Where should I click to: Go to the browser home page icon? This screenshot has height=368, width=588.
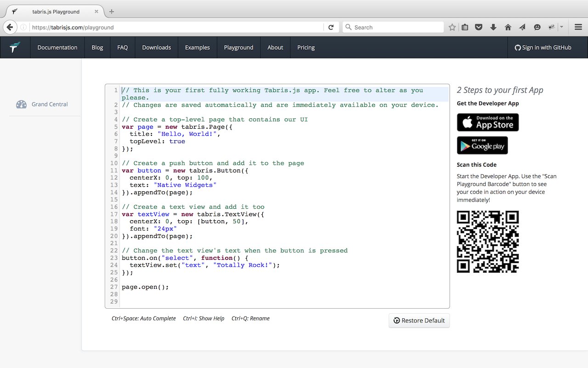pos(508,27)
